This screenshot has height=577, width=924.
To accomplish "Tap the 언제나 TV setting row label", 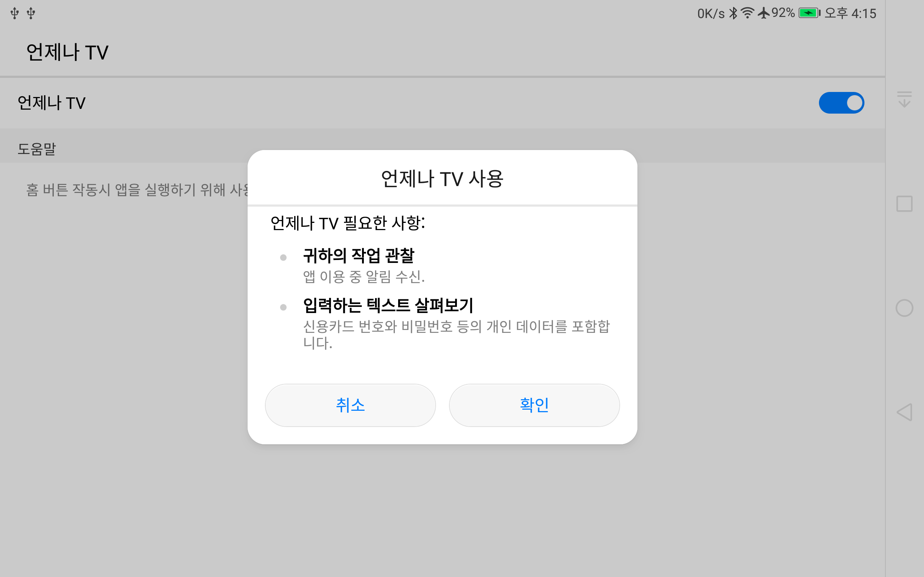I will coord(52,103).
